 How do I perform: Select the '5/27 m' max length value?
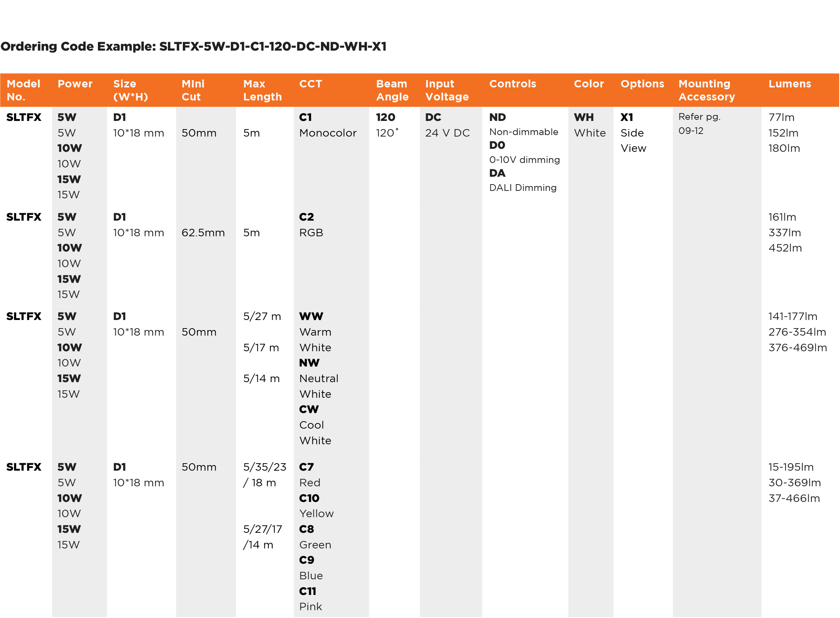tap(262, 317)
